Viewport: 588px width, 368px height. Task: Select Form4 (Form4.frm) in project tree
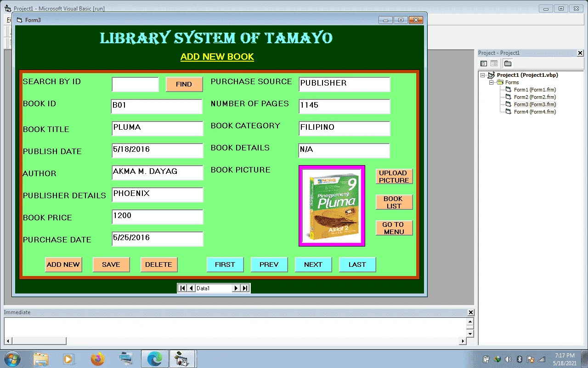pos(535,112)
